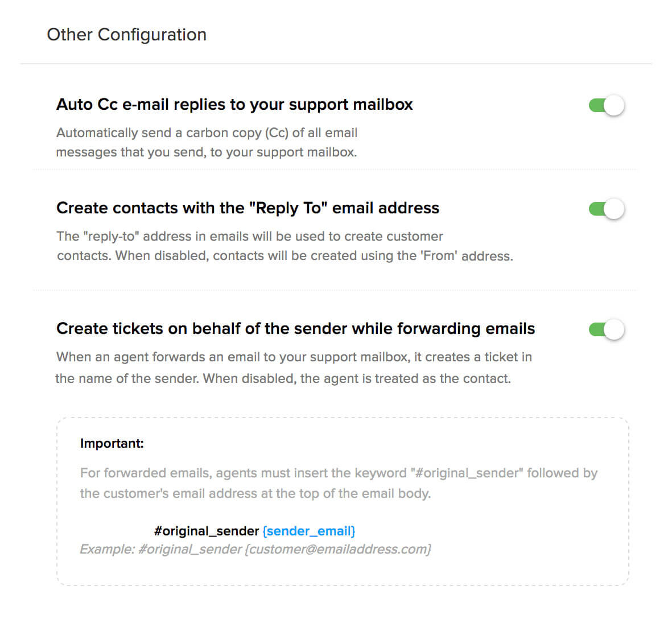
Task: Select the Auto Cc e-mail replies title
Action: 234,105
